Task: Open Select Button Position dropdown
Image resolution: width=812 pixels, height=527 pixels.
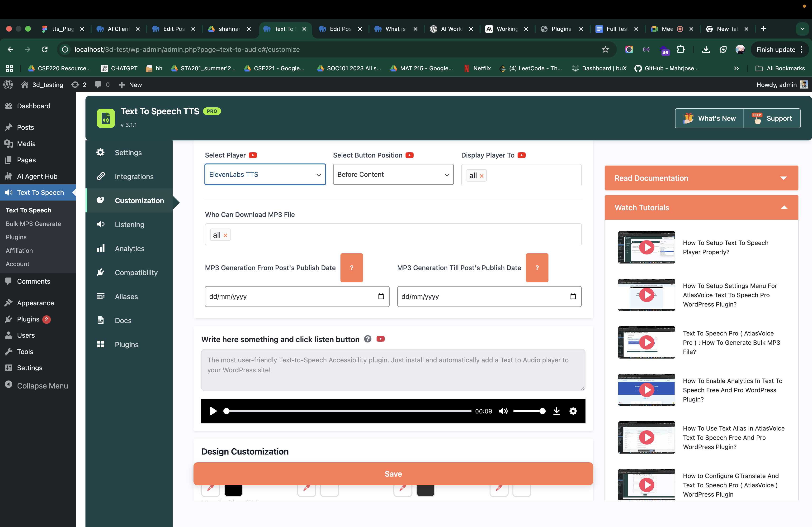Action: click(x=393, y=174)
